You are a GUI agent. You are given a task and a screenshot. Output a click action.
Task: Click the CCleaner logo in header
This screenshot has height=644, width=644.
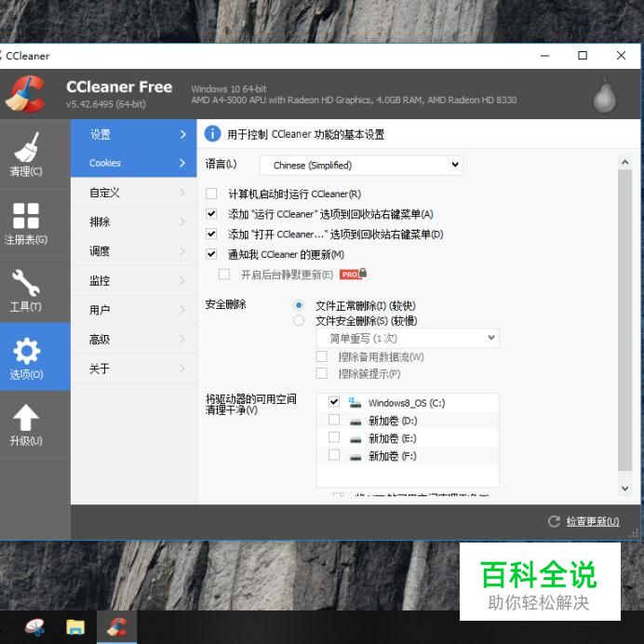click(24, 94)
